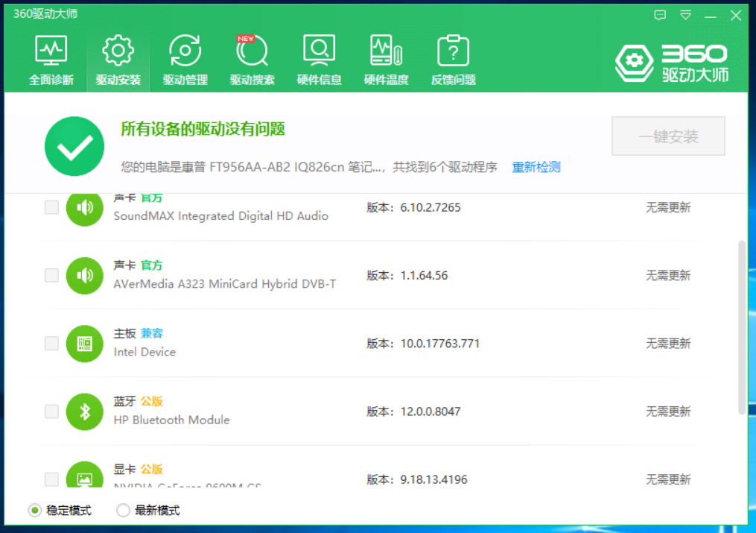Select the 最新模式 latest mode radio button

(123, 511)
